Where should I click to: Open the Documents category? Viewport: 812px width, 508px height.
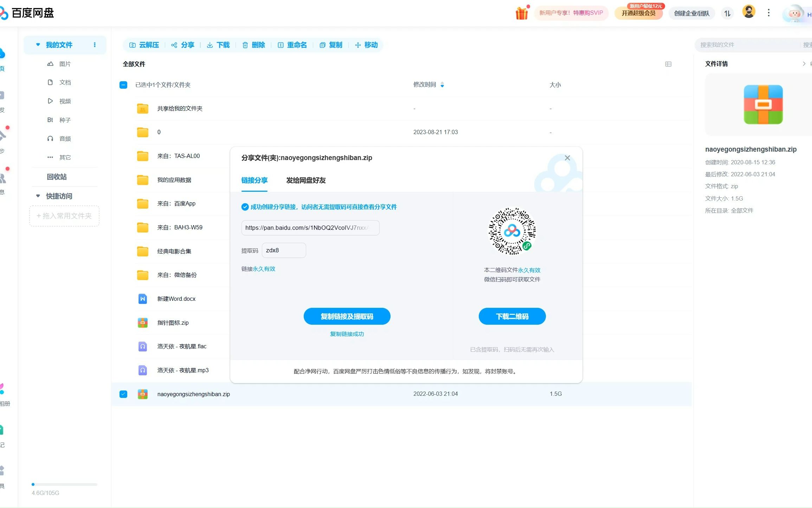[59, 82]
